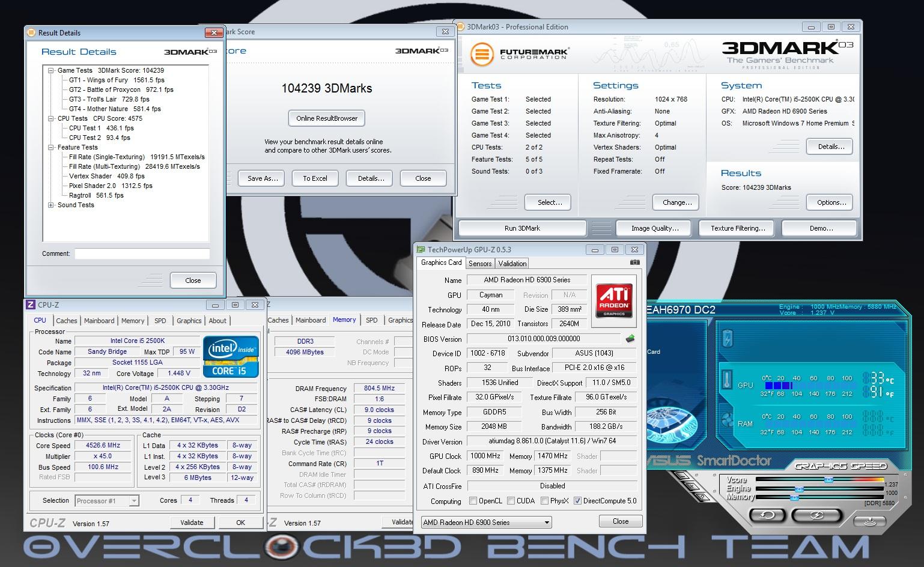
Task: Click the SmartDoctor fan icon beside RAM
Action: pos(728,419)
